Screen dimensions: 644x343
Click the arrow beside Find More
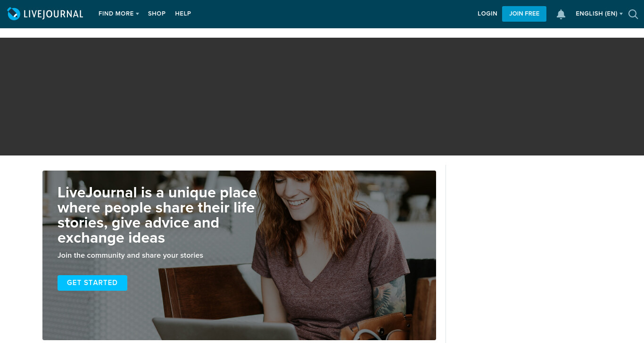pos(137,14)
